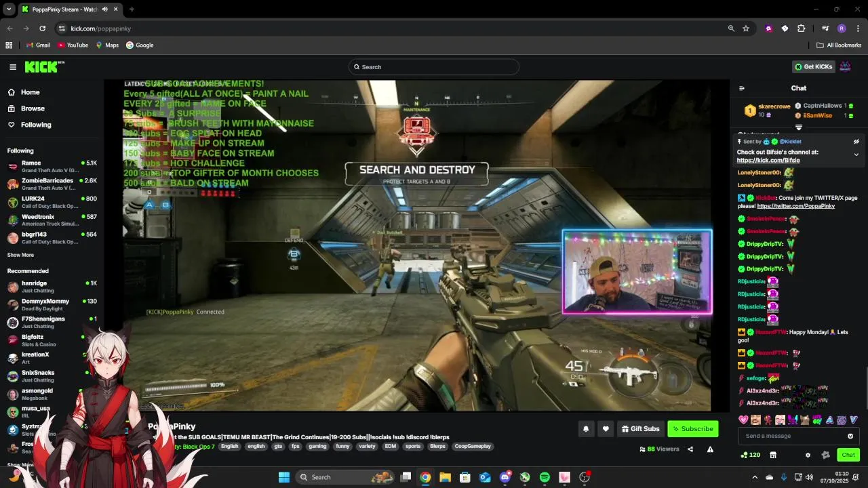Screen dimensions: 868x488
Task: Expand the pinned message chevron
Action: pyautogui.click(x=856, y=155)
